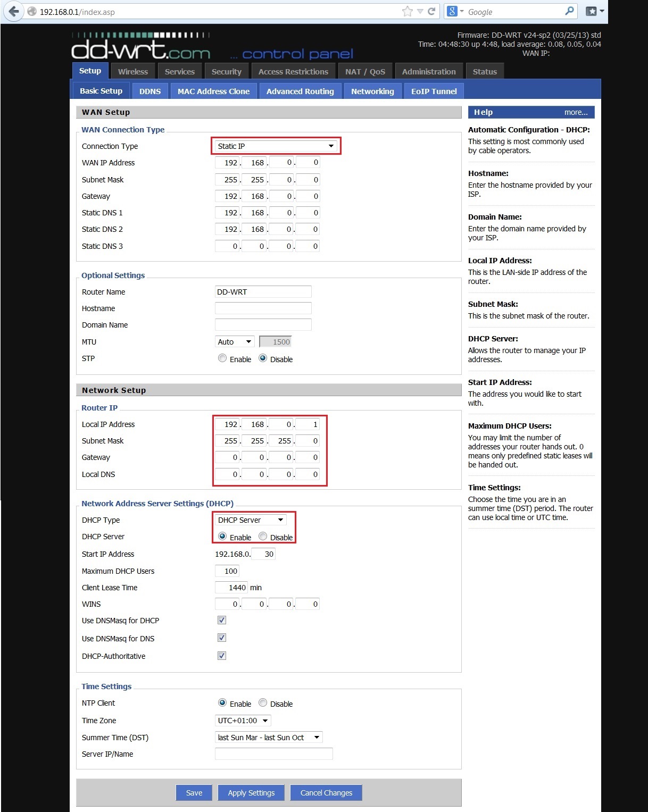Select the DDNS sub-tab

pyautogui.click(x=150, y=91)
